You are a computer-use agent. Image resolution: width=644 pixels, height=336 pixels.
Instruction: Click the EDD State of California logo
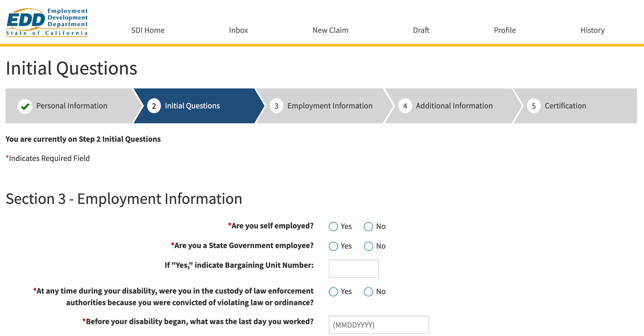[47, 22]
